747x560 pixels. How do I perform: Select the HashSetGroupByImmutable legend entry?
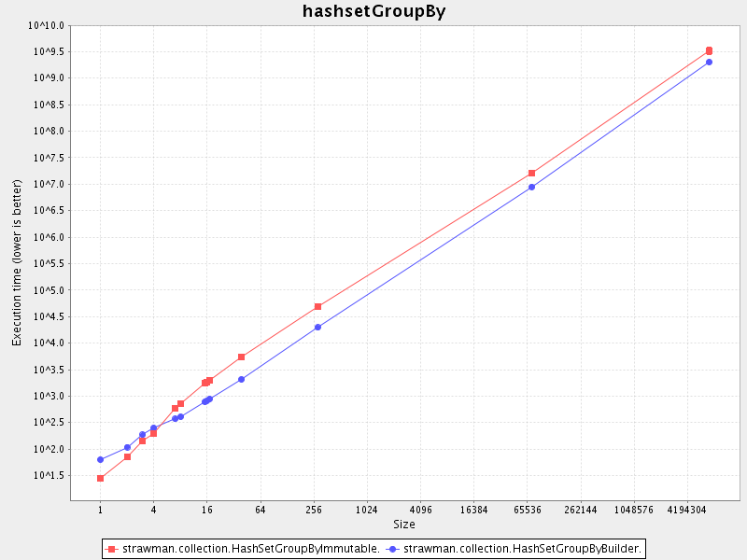[244, 549]
